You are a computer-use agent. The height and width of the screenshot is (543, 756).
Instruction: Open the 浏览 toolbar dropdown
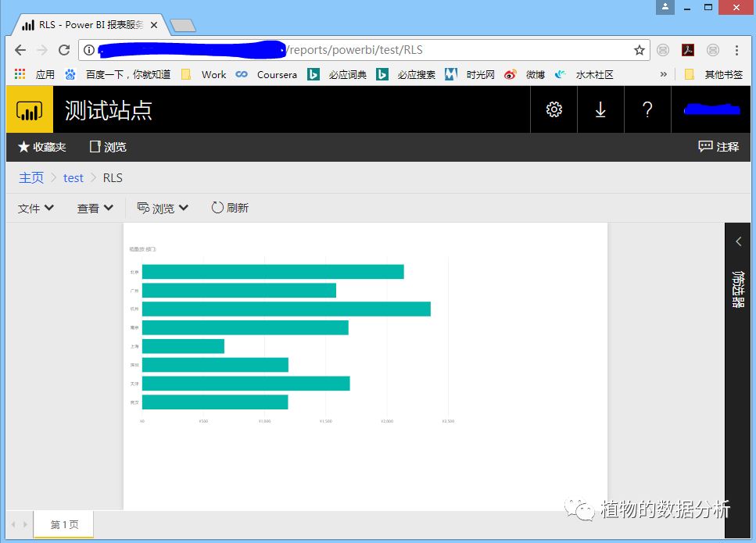click(x=163, y=208)
